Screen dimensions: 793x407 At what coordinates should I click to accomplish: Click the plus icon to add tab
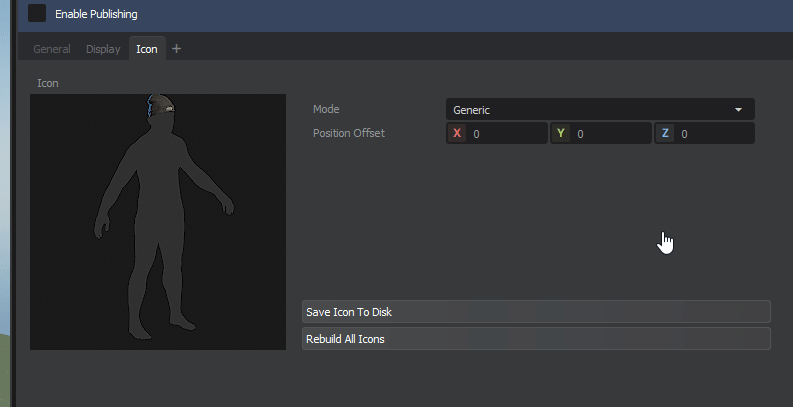(177, 48)
